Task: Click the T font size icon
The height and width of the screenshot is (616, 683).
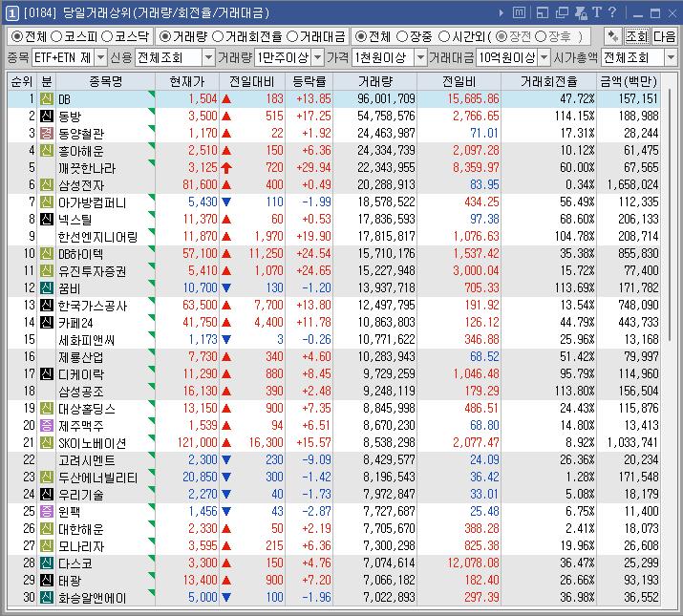Action: [x=597, y=12]
